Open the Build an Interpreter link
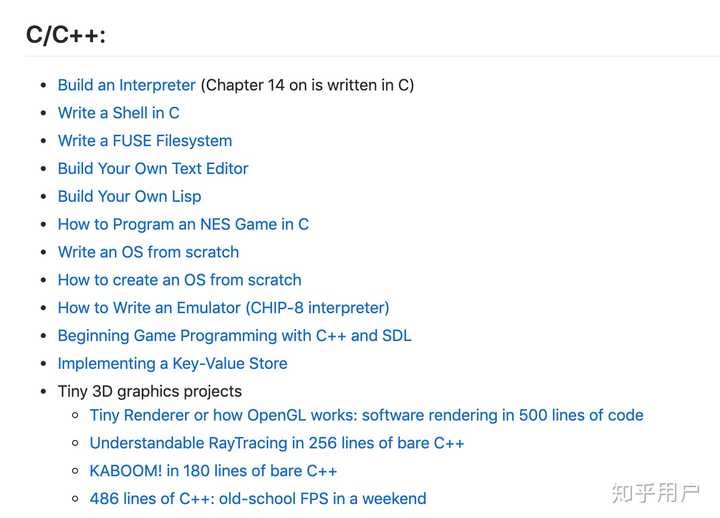Image resolution: width=720 pixels, height=518 pixels. coord(126,85)
